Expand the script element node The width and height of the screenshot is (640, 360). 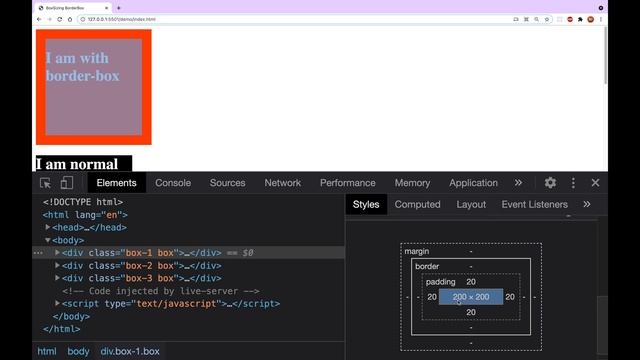57,303
